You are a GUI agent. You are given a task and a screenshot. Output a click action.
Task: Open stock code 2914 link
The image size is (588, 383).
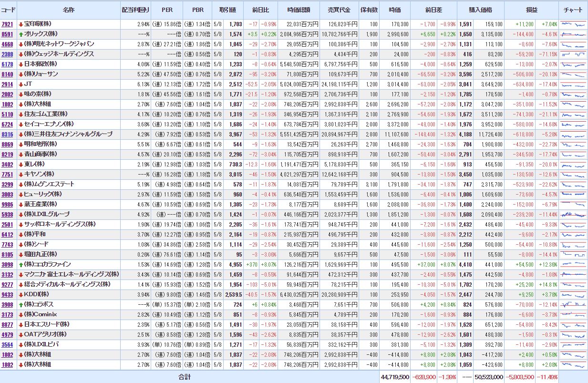click(7, 84)
